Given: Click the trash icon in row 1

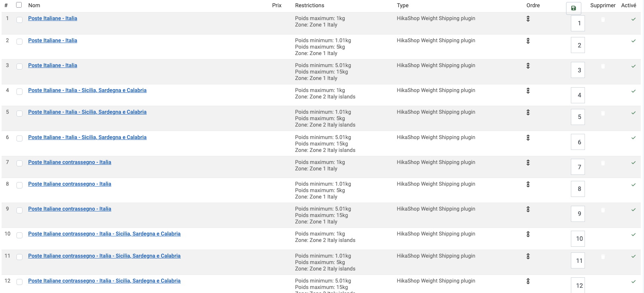Looking at the screenshot, I should click(603, 19).
